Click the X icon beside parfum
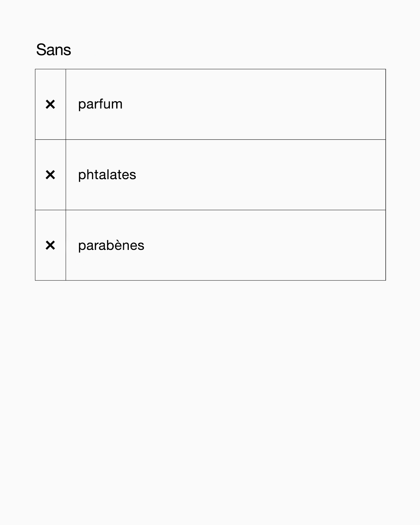 tap(50, 104)
